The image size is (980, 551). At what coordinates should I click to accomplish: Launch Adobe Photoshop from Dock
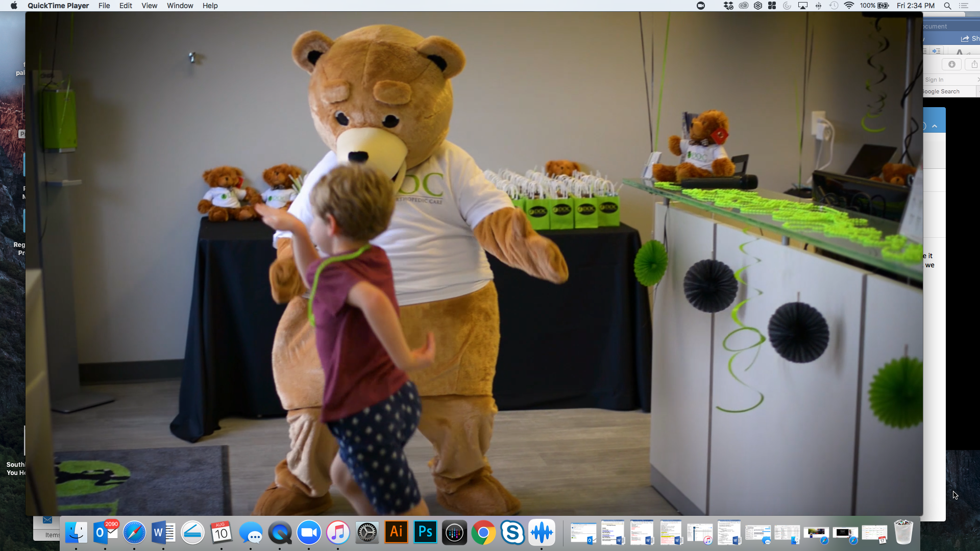[x=425, y=533]
